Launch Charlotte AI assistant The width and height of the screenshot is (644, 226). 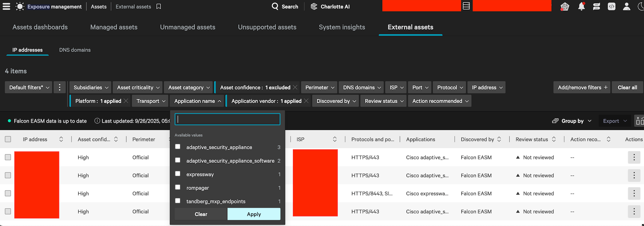pos(330,6)
